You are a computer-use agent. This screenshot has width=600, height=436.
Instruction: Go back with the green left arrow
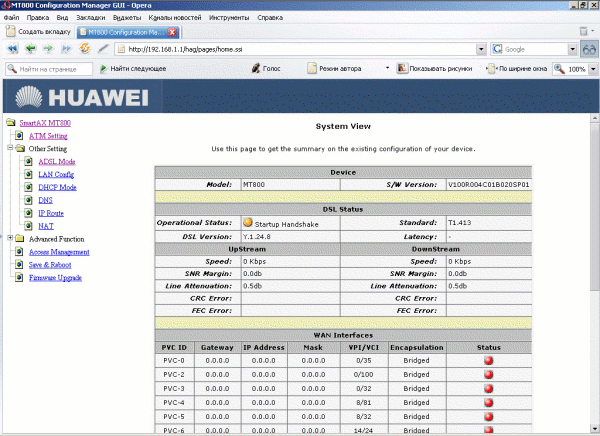click(x=30, y=49)
